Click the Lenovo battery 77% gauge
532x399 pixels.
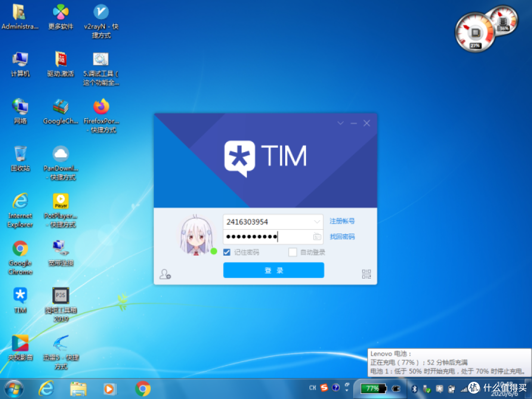[373, 389]
